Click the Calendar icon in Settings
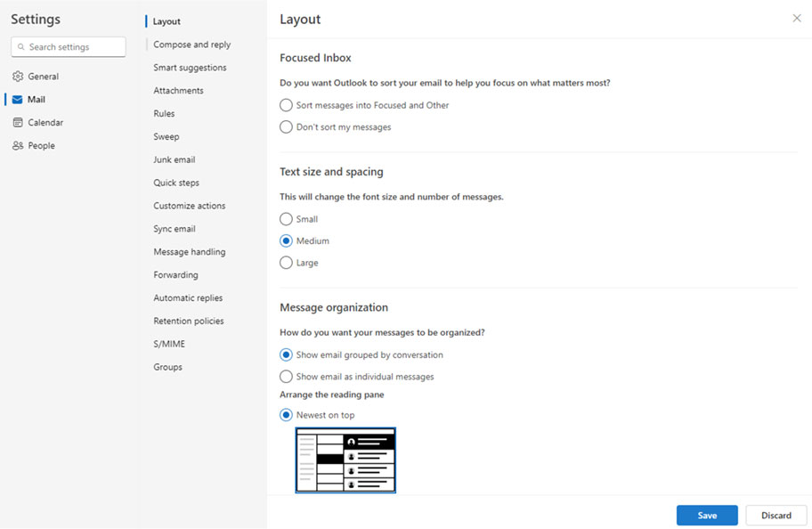812x529 pixels. point(18,122)
